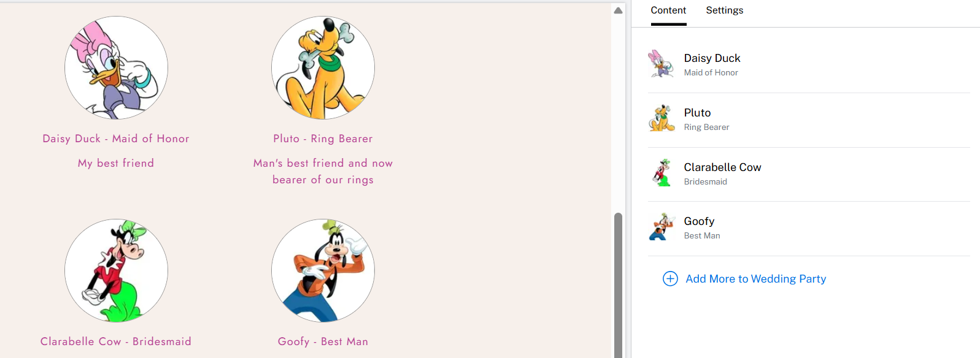Image resolution: width=980 pixels, height=358 pixels.
Task: Click 'My best friend' description text
Action: (x=116, y=163)
